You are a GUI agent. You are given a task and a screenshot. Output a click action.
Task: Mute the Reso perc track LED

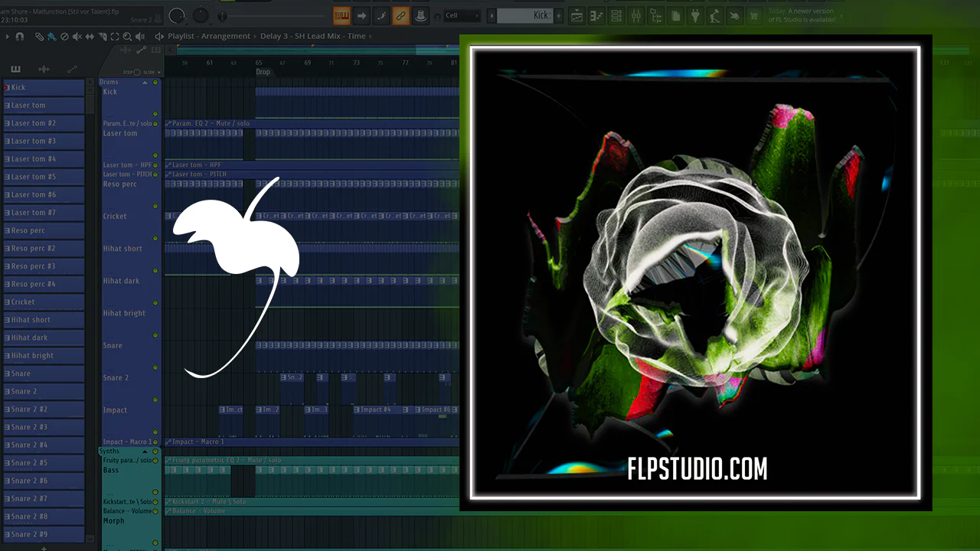pos(155,206)
